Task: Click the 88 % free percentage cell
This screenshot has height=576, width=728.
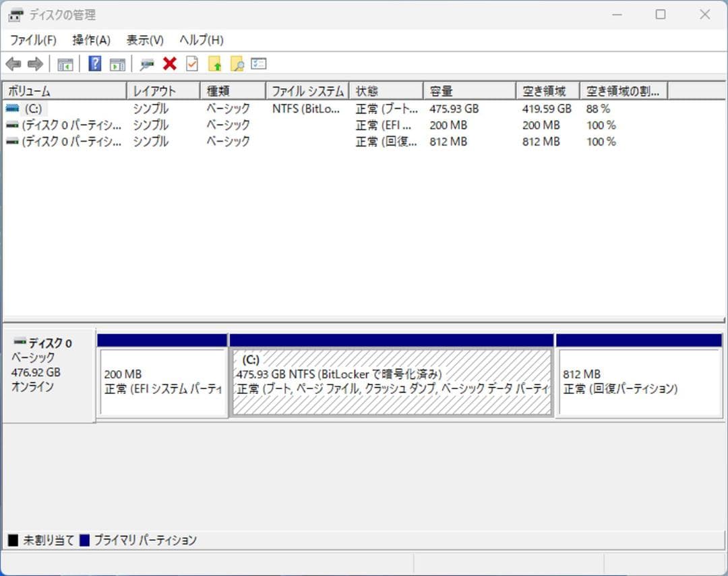Action: 598,109
